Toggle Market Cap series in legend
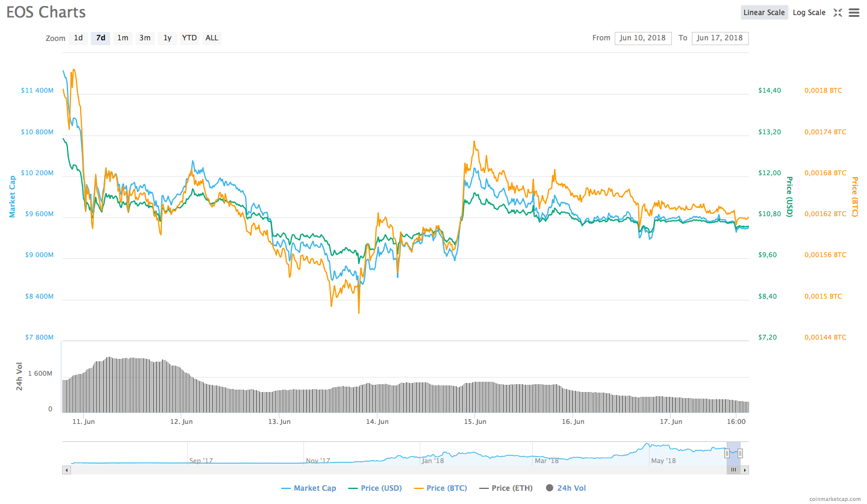Image resolution: width=867 pixels, height=504 pixels. 309,488
